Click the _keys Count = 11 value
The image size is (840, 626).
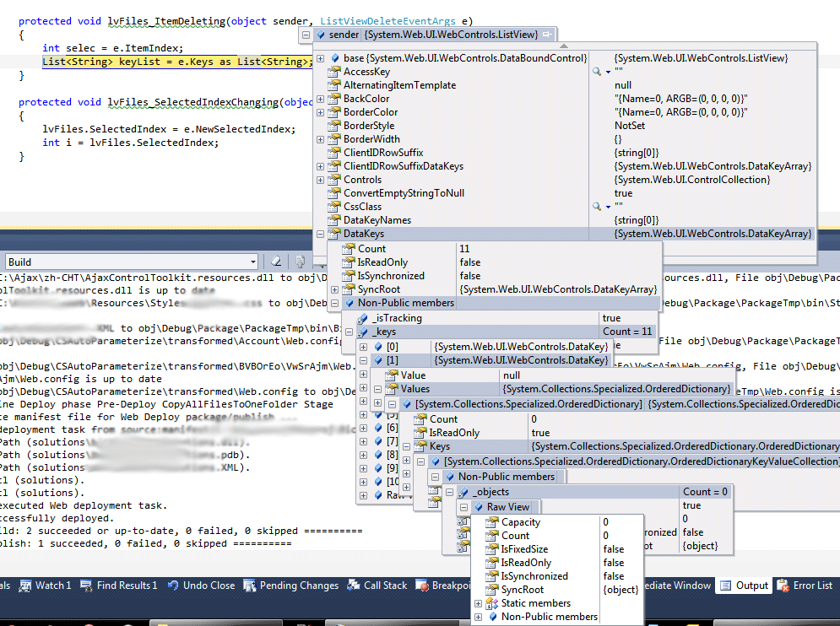(x=627, y=332)
